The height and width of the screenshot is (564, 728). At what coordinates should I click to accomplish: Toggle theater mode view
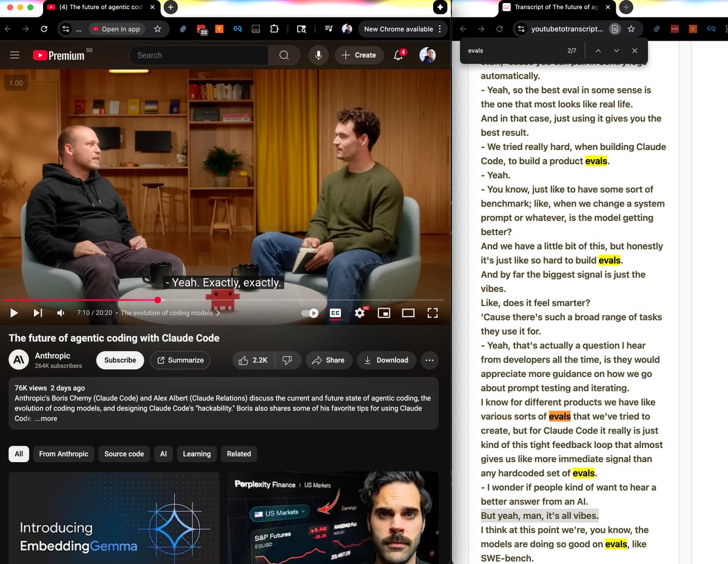(x=408, y=313)
